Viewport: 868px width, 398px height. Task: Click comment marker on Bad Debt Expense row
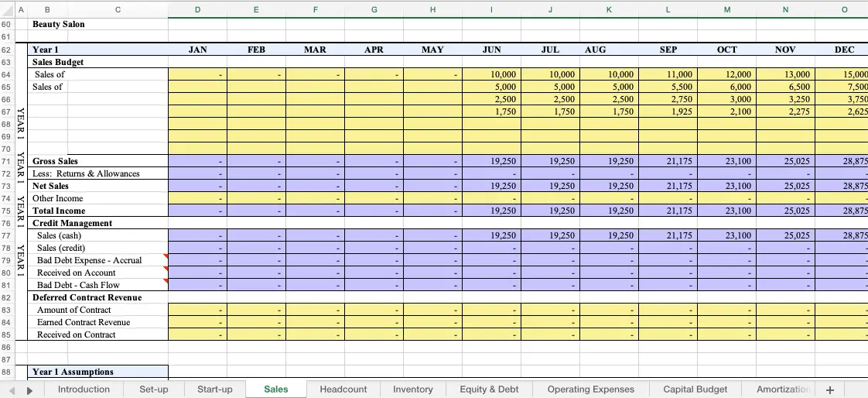point(166,256)
